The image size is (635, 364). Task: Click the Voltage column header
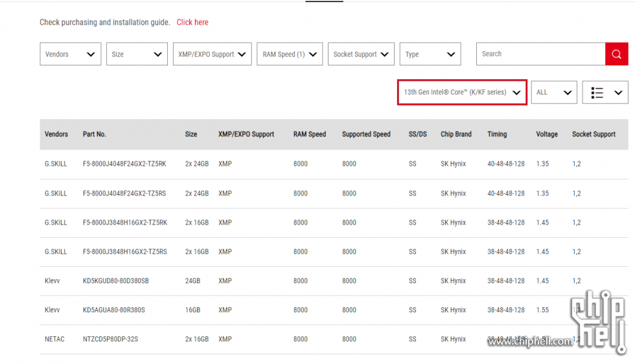547,134
